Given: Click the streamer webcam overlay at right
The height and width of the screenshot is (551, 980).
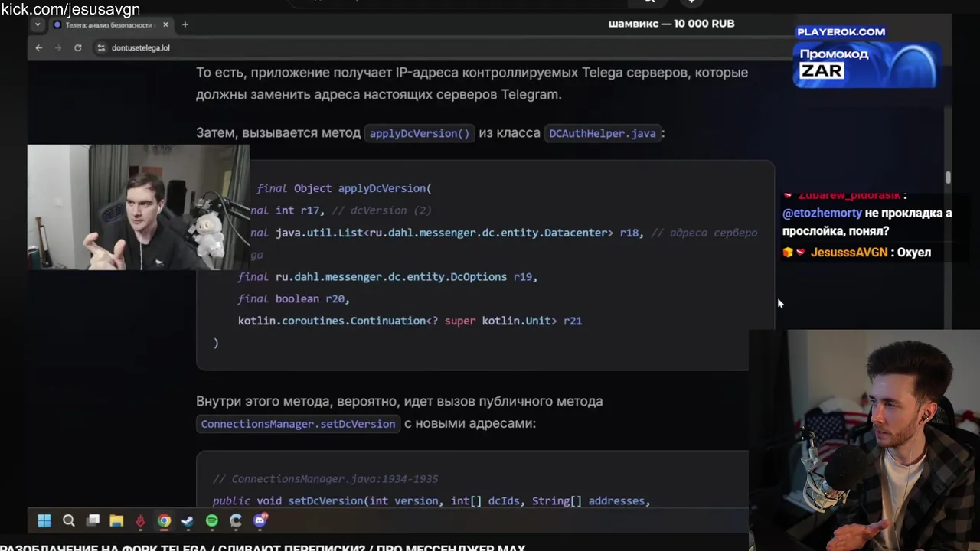Looking at the screenshot, I should point(864,440).
